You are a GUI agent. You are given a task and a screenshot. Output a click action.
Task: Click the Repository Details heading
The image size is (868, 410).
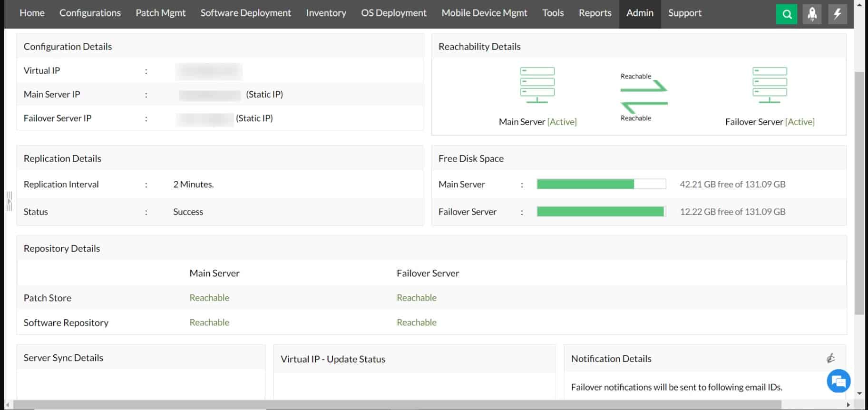[62, 249]
